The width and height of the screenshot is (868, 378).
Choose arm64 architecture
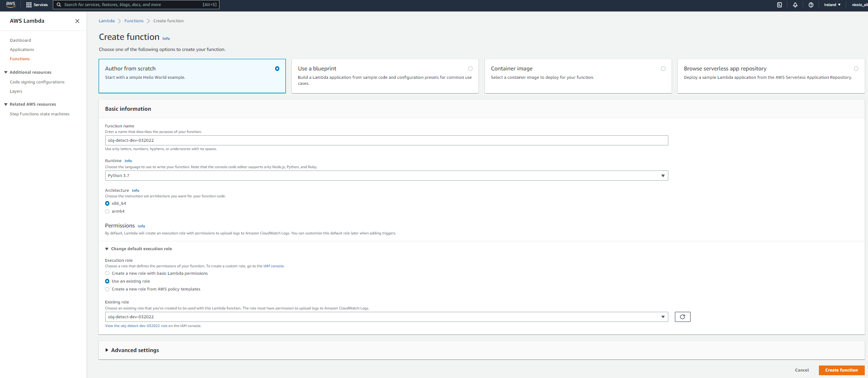pyautogui.click(x=107, y=211)
